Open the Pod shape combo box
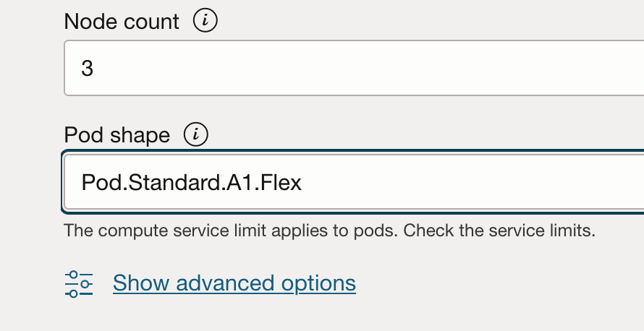The image size is (644, 331). click(x=353, y=182)
